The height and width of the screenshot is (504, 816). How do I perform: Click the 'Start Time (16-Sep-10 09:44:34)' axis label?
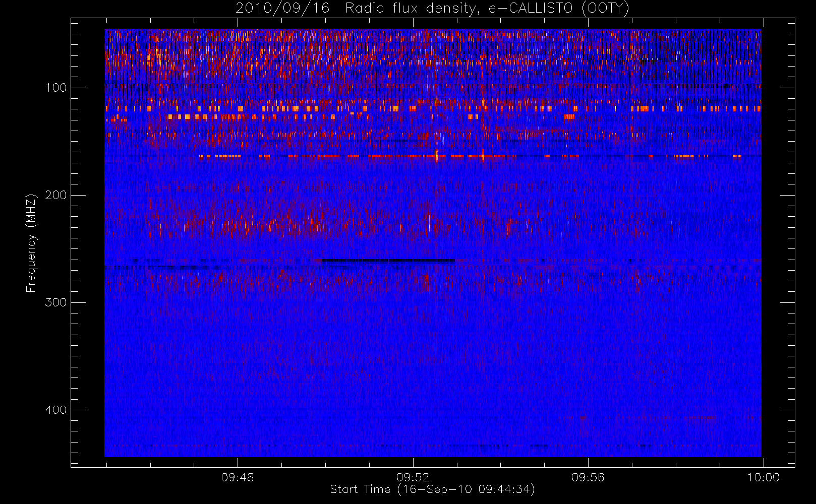[x=432, y=489]
